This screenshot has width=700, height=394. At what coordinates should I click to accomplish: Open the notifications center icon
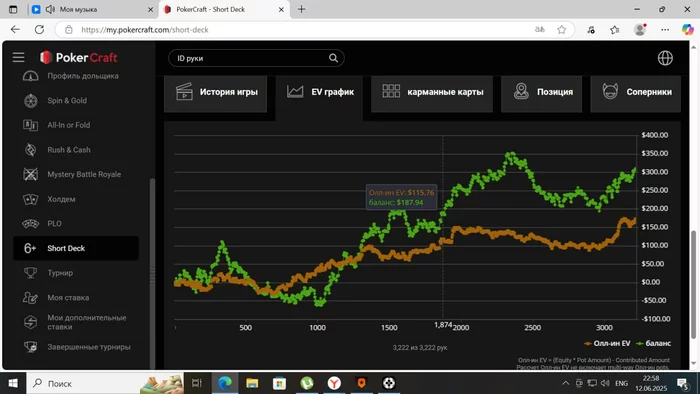(683, 383)
